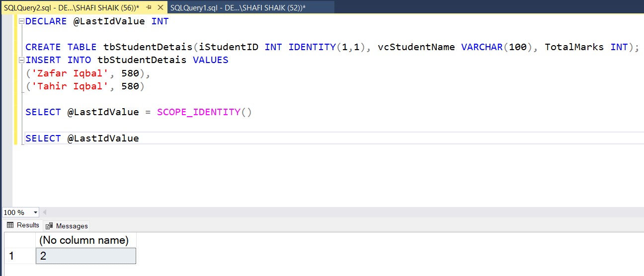
Task: Select row number 1 in results
Action: tap(19, 256)
